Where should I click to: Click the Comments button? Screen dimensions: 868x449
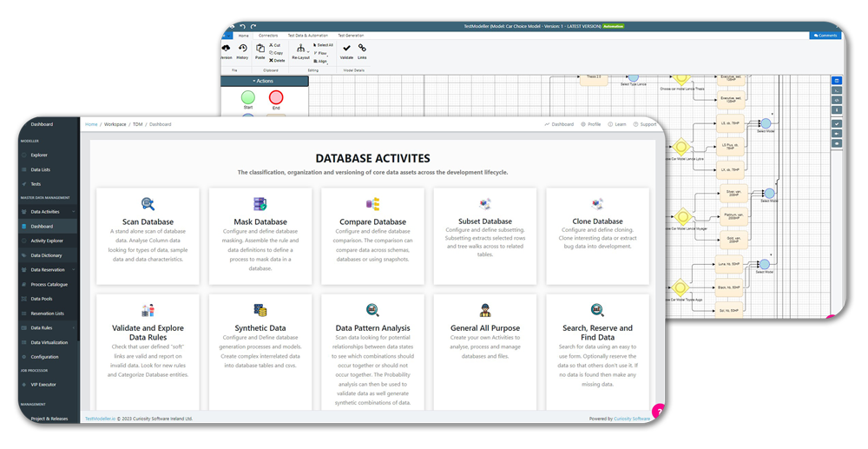click(x=825, y=36)
